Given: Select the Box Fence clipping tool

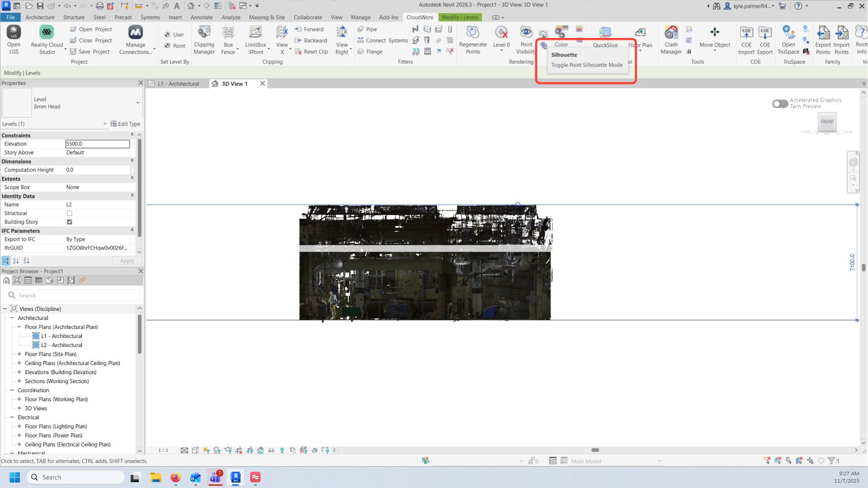Looking at the screenshot, I should (x=228, y=40).
